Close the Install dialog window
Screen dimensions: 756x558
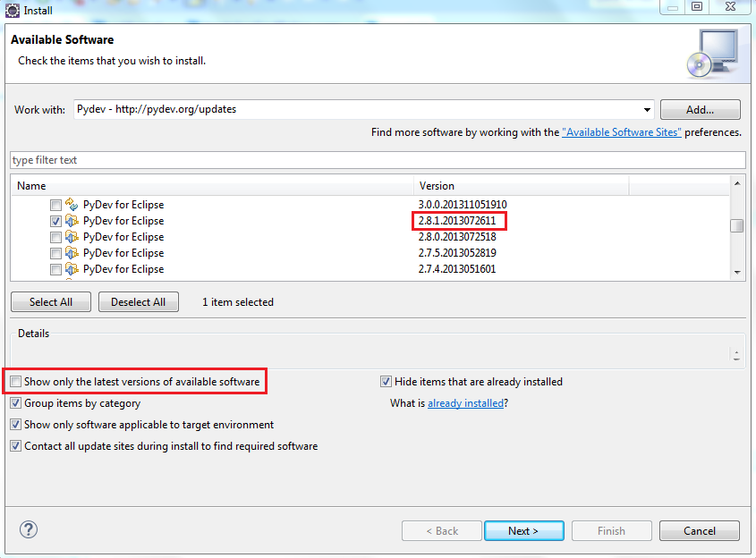point(730,7)
